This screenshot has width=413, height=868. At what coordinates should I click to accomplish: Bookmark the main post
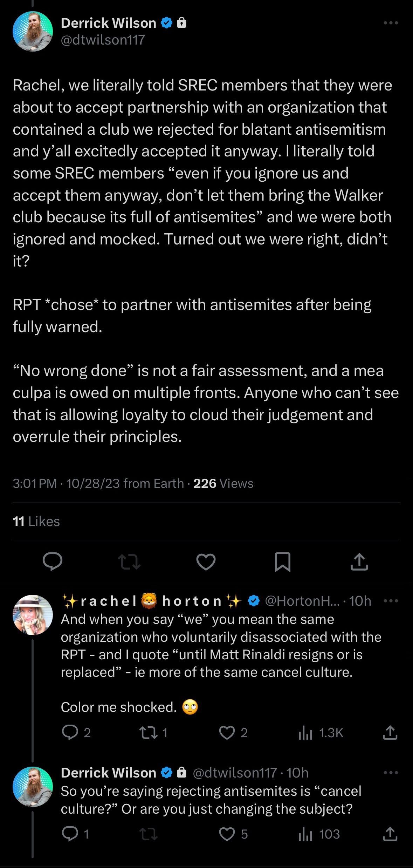click(282, 561)
